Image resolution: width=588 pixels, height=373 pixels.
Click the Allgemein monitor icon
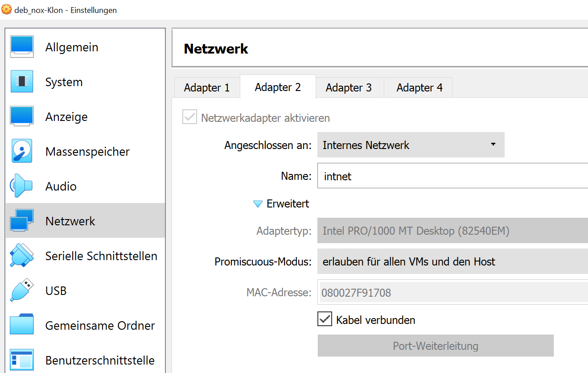pyautogui.click(x=22, y=47)
